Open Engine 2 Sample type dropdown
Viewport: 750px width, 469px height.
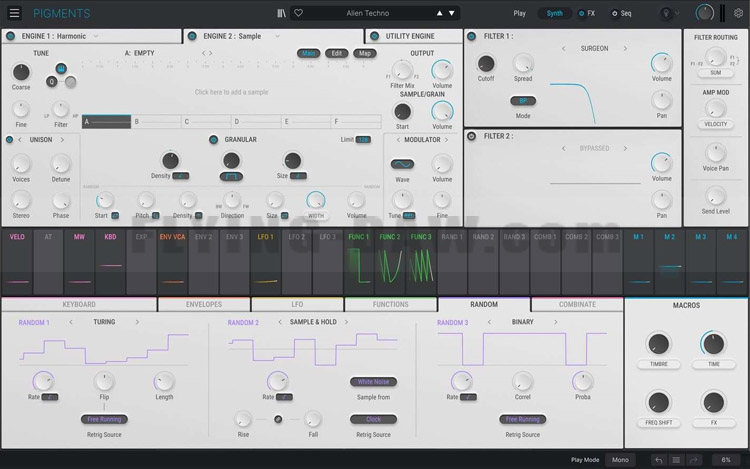pos(277,36)
